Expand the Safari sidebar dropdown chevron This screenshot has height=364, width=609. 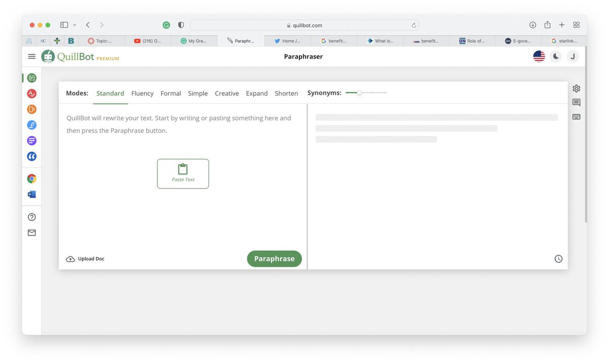[x=75, y=25]
